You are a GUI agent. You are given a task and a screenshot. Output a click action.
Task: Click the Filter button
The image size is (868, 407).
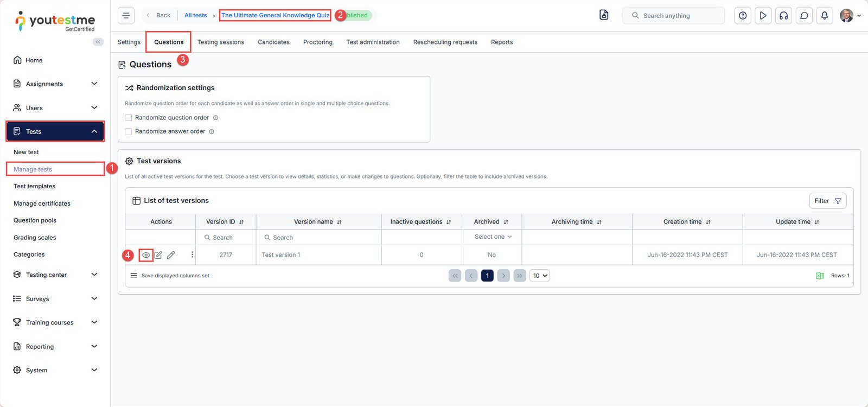[827, 201]
